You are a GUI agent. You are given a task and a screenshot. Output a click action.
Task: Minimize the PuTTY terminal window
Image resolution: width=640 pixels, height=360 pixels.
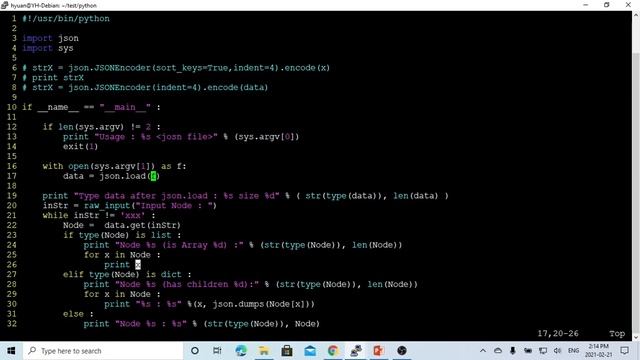pos(586,5)
